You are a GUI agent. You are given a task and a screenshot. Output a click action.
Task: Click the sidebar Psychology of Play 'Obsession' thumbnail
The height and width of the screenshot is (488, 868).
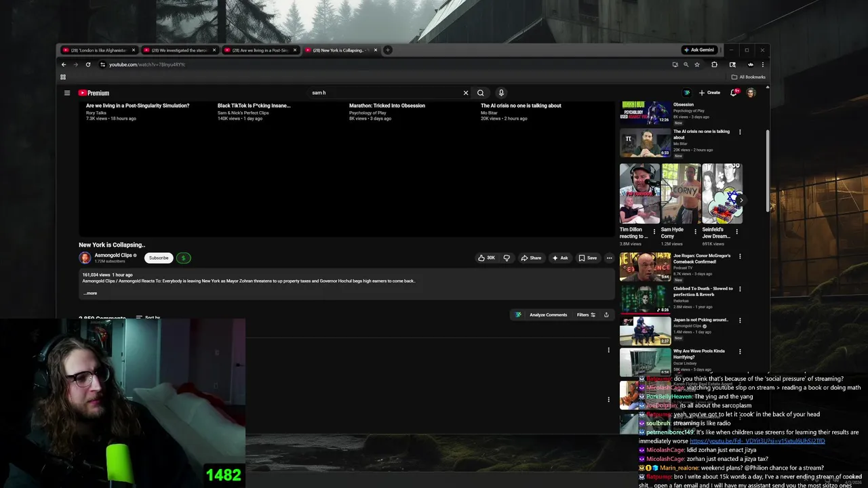(645, 113)
